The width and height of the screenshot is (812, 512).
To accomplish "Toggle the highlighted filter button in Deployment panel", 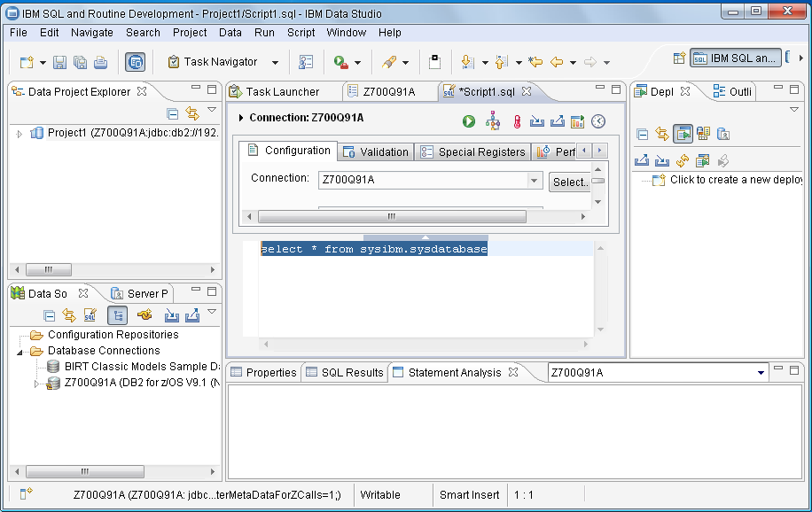I will pos(683,134).
